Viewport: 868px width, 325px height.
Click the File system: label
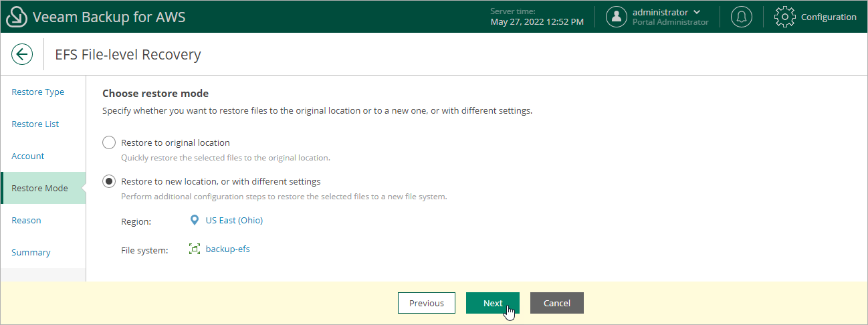pyautogui.click(x=144, y=251)
